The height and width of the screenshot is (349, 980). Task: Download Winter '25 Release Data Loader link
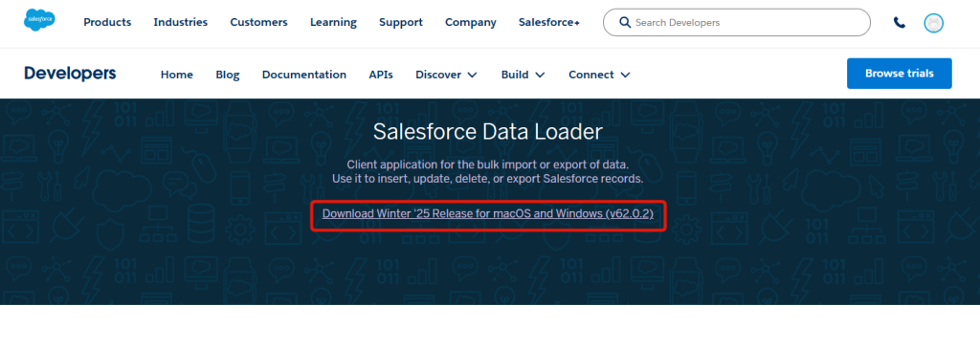(x=487, y=213)
